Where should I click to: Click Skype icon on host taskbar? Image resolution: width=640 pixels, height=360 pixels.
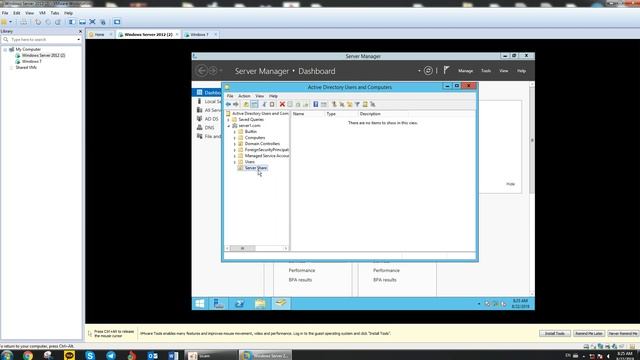click(x=90, y=356)
